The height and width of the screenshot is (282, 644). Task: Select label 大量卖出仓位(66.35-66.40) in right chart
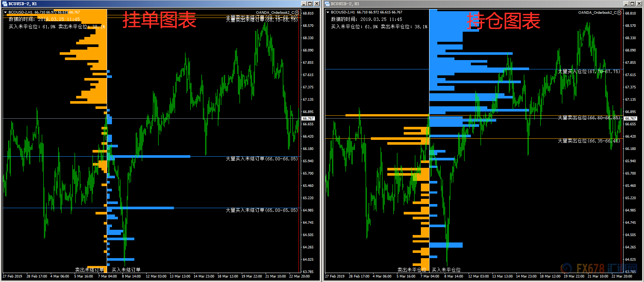tap(589, 141)
